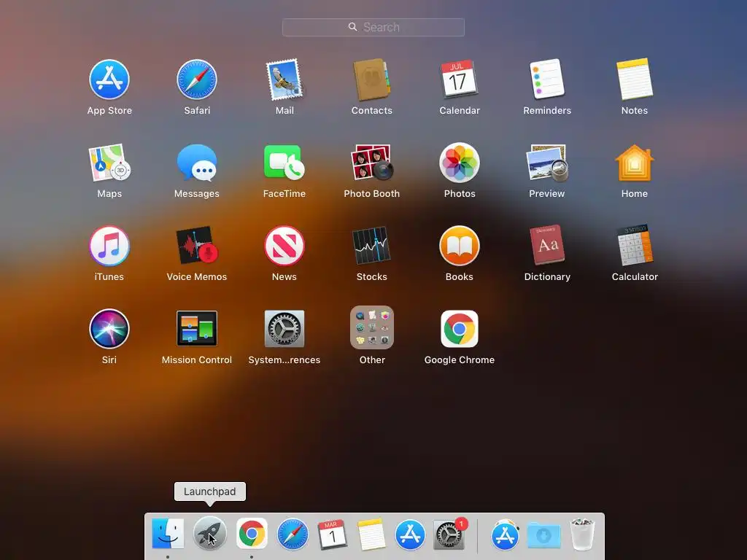The width and height of the screenshot is (747, 560).
Task: Launch Voice Memos
Action: (x=197, y=246)
